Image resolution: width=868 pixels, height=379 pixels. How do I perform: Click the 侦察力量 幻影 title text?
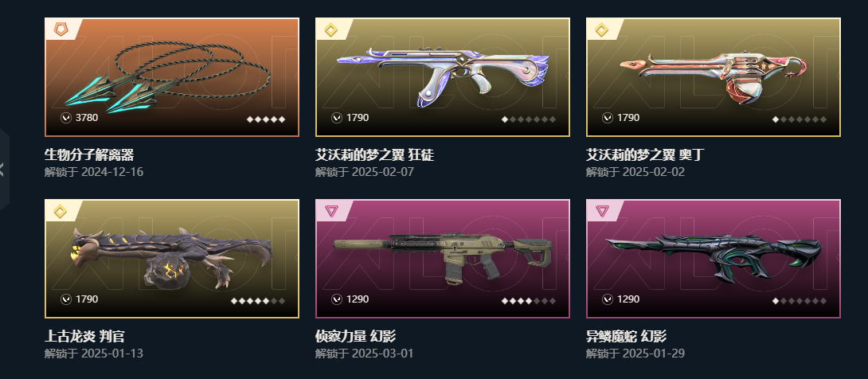tap(355, 336)
